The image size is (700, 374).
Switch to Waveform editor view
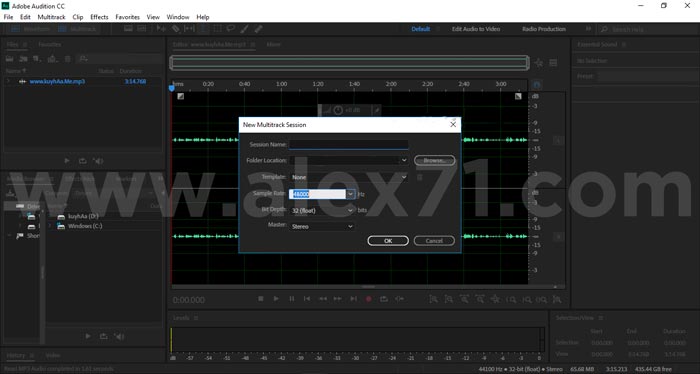[30, 29]
